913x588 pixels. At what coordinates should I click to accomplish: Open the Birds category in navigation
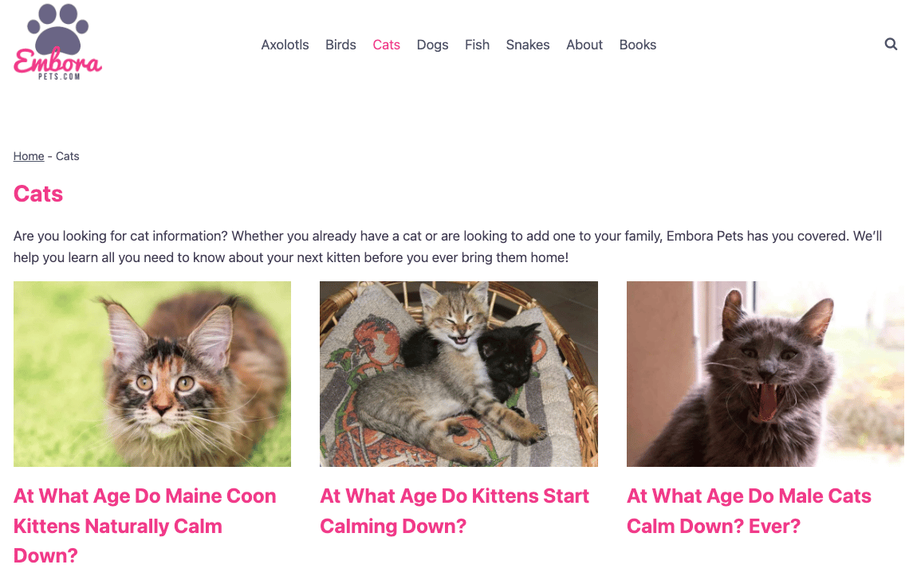pyautogui.click(x=340, y=45)
